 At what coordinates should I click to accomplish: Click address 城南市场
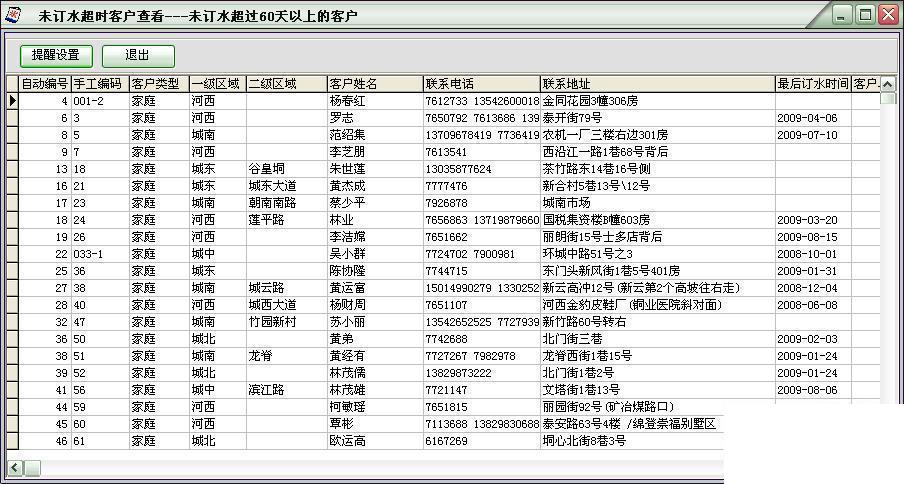[566, 203]
